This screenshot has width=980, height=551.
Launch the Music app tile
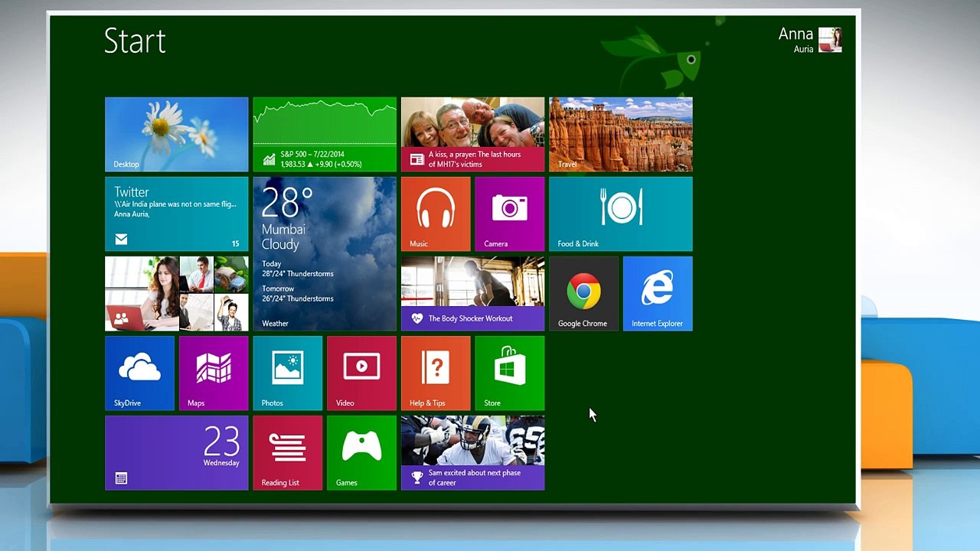point(436,214)
